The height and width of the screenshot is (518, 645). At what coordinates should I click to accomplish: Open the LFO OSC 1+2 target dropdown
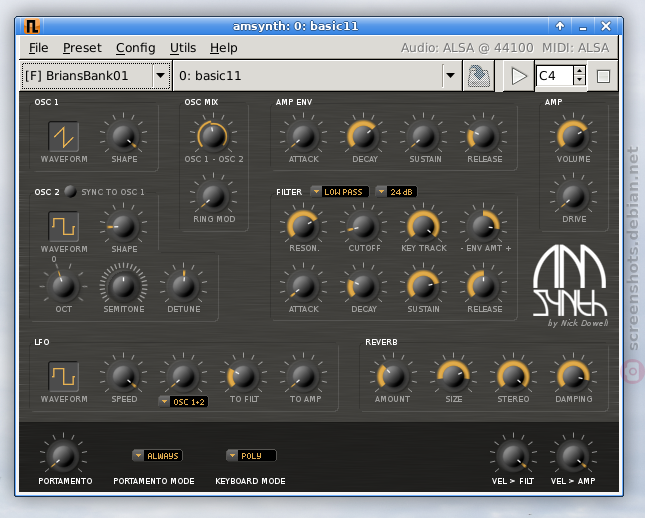183,402
